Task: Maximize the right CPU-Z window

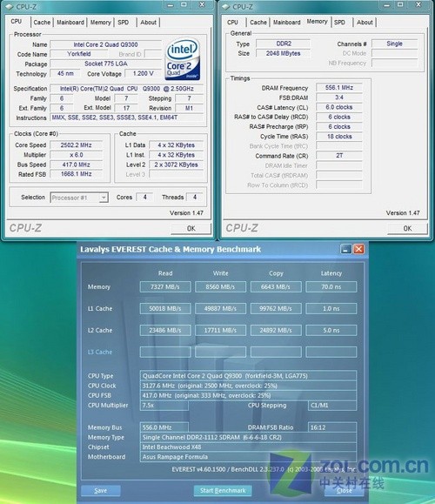Action: [x=400, y=5]
